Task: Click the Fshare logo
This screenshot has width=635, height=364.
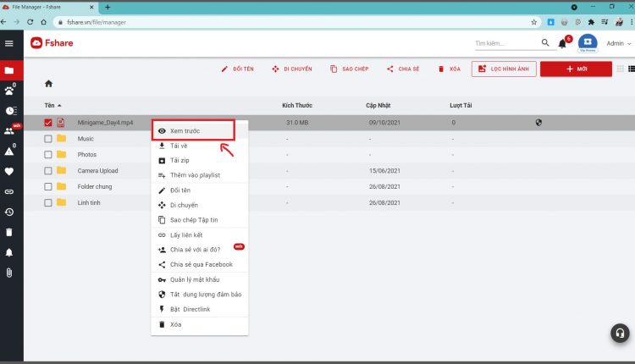Action: pos(52,43)
